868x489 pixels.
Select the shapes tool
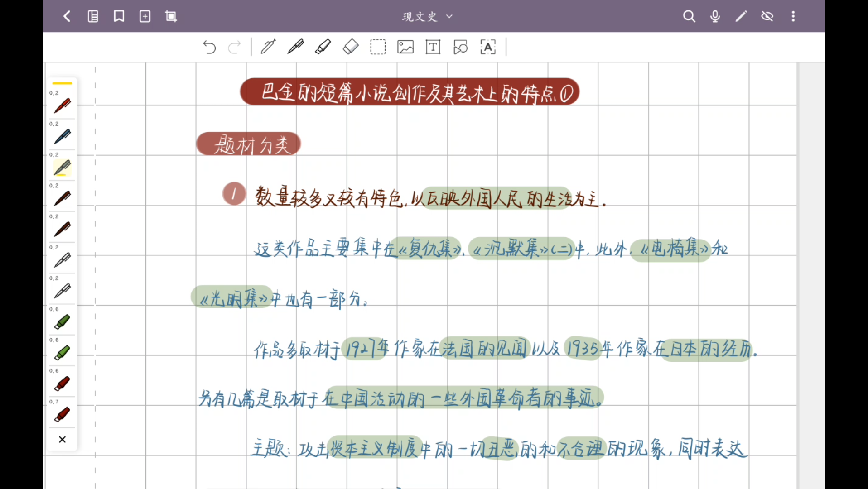(460, 47)
